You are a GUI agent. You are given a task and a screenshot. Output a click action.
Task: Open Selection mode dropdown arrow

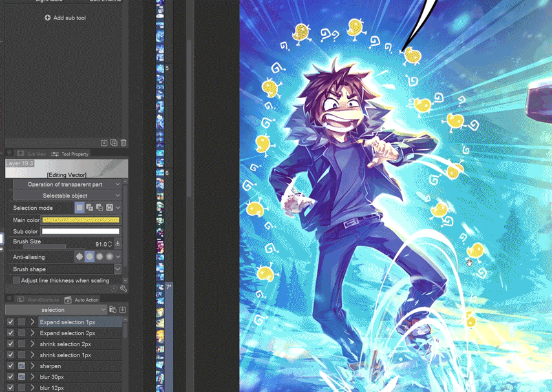pyautogui.click(x=118, y=208)
